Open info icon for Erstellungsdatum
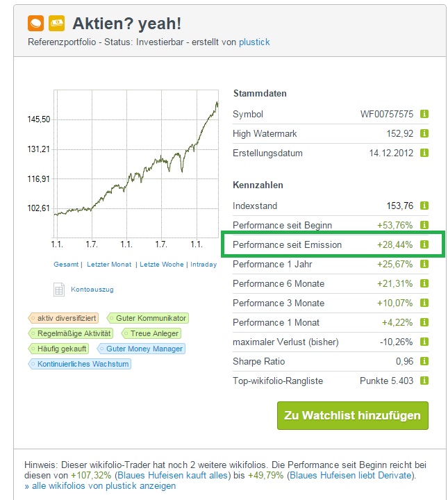 tap(424, 153)
